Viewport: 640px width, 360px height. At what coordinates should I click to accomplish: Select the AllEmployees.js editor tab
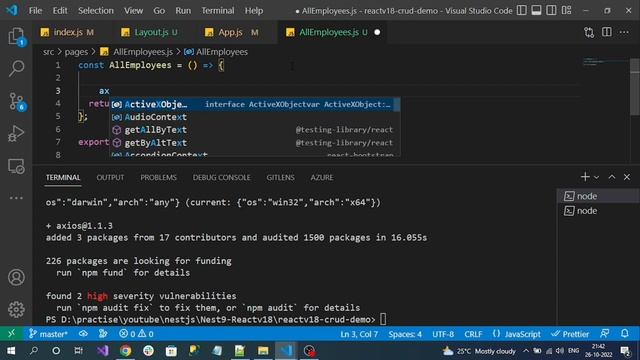coord(333,32)
